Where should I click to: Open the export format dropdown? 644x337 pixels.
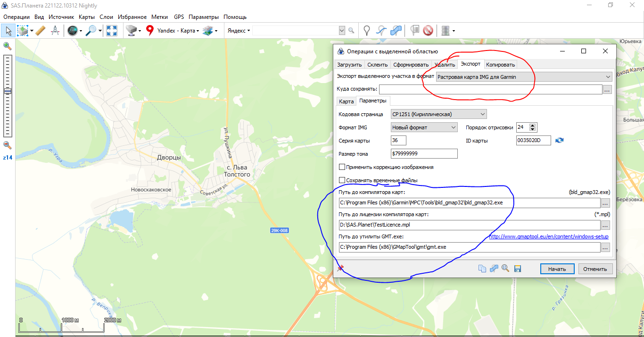click(524, 76)
